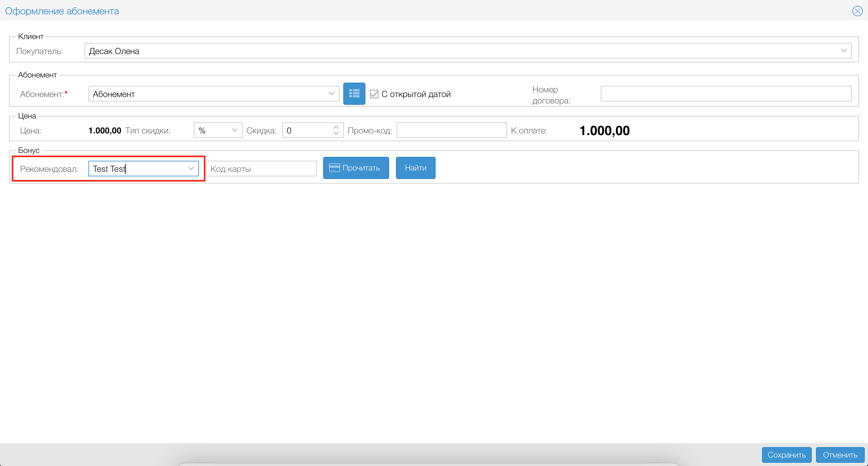Click the blue list icon beside Абонемент
Image resolution: width=868 pixels, height=466 pixels.
click(x=354, y=93)
